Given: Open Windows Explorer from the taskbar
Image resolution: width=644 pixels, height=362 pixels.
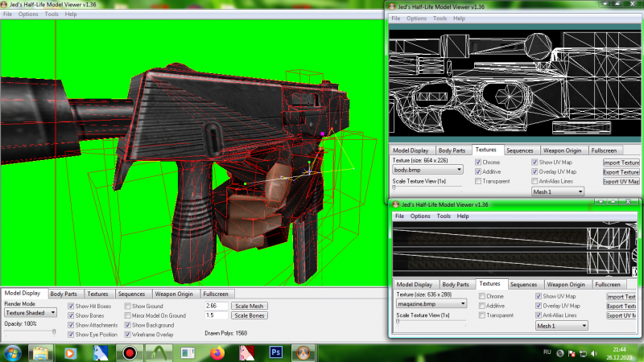Looking at the screenshot, I should tap(40, 353).
